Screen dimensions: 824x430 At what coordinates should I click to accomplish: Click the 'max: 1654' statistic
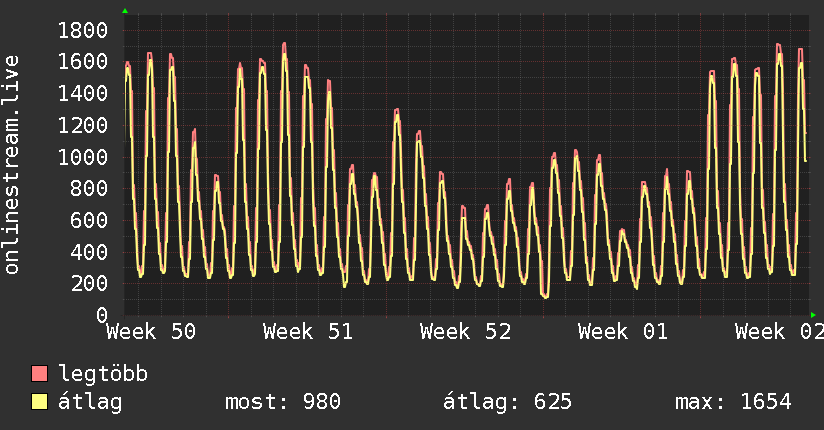click(733, 402)
